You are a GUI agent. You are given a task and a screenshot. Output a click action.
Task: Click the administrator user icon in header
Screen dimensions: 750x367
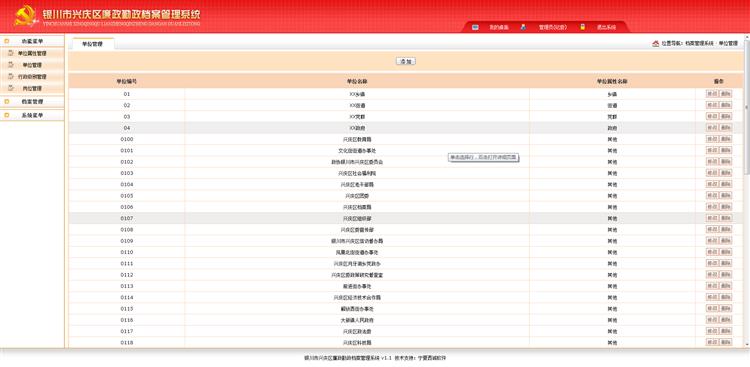pos(524,27)
